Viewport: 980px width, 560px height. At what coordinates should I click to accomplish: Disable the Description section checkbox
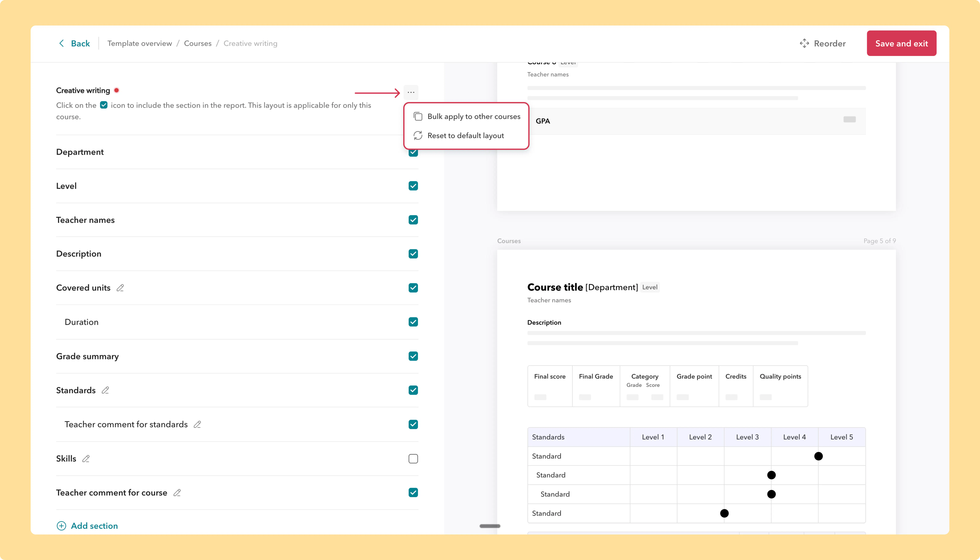[413, 254]
